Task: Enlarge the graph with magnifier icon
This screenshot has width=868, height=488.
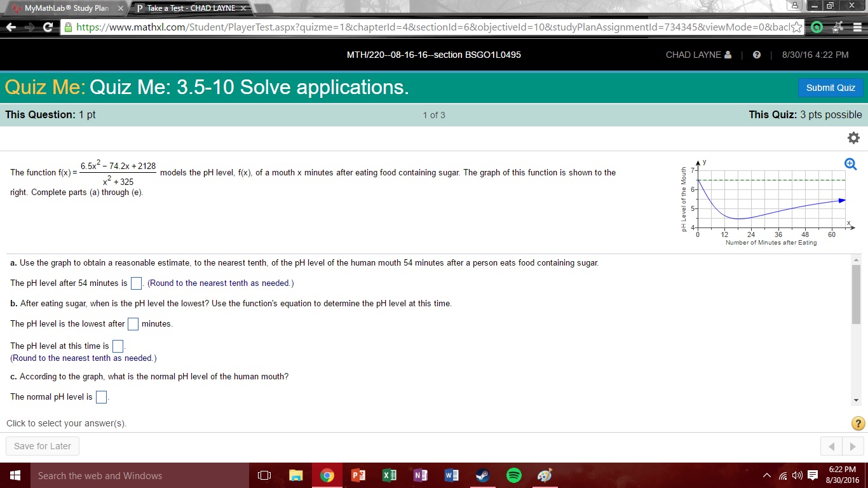Action: tap(850, 164)
